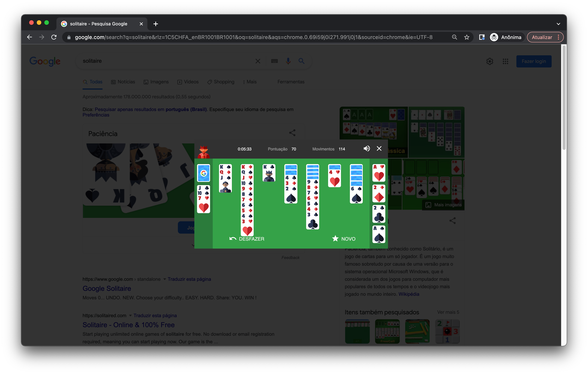Expand the tab search chevron
The image size is (588, 374).
pyautogui.click(x=558, y=24)
